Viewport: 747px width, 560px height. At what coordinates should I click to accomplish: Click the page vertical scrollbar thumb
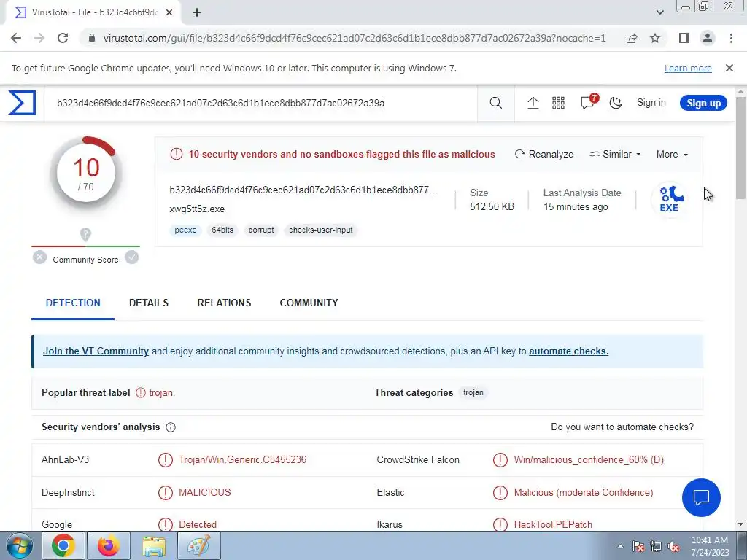pyautogui.click(x=740, y=148)
